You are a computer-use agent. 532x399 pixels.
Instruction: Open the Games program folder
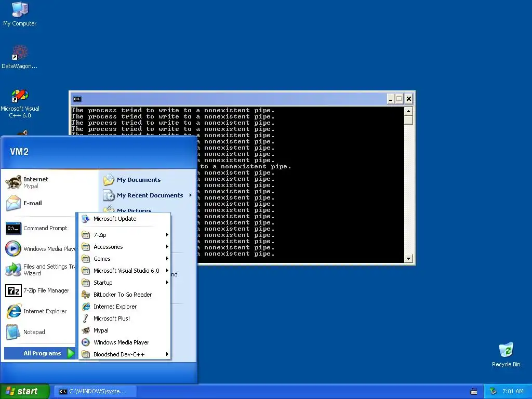tap(125, 259)
